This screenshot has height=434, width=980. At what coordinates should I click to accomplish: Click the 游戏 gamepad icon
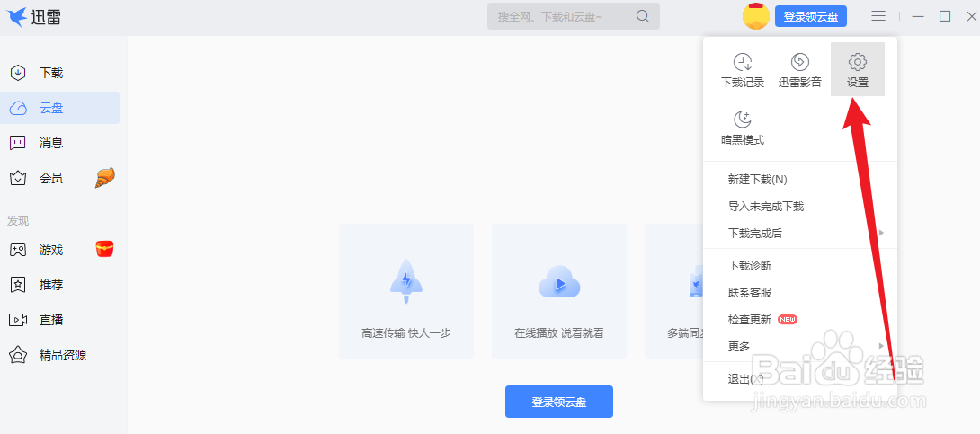[18, 250]
